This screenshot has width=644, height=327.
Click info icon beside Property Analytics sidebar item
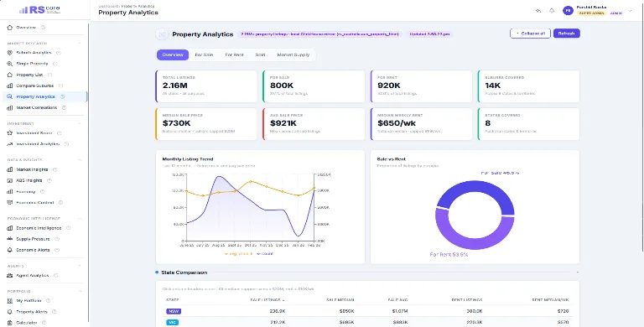(x=62, y=97)
